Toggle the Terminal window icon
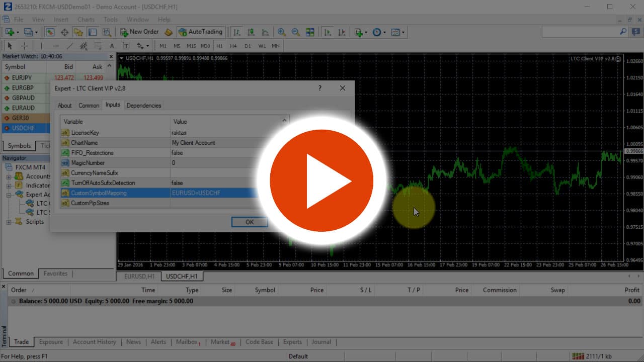The image size is (644, 362). (x=93, y=32)
